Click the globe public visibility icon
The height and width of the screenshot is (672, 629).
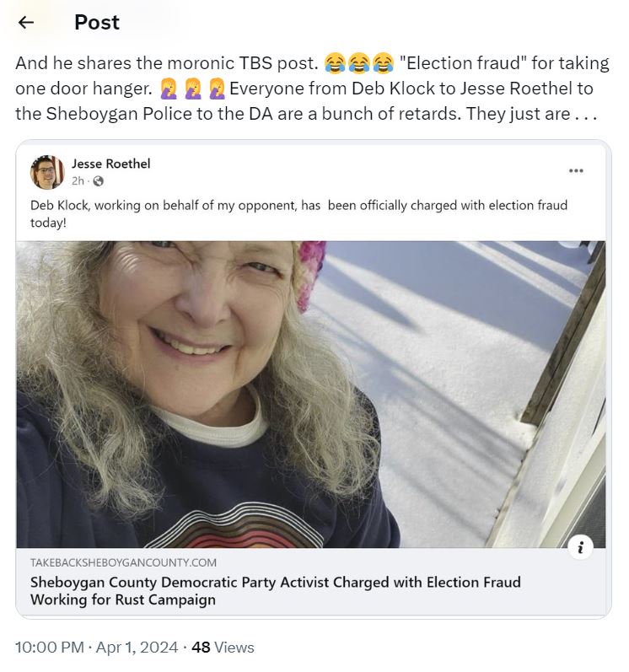coord(98,181)
